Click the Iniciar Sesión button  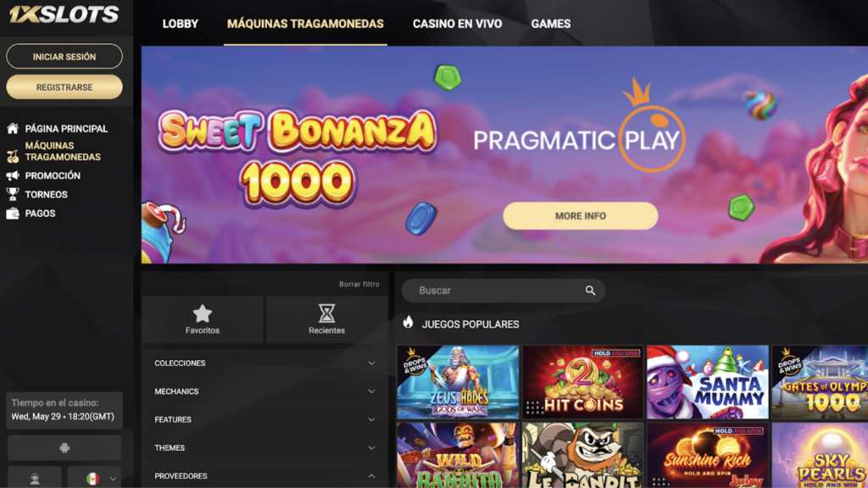[x=64, y=57]
